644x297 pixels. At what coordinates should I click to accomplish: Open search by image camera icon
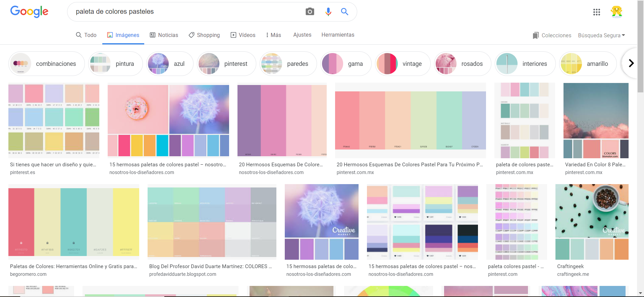coord(310,12)
